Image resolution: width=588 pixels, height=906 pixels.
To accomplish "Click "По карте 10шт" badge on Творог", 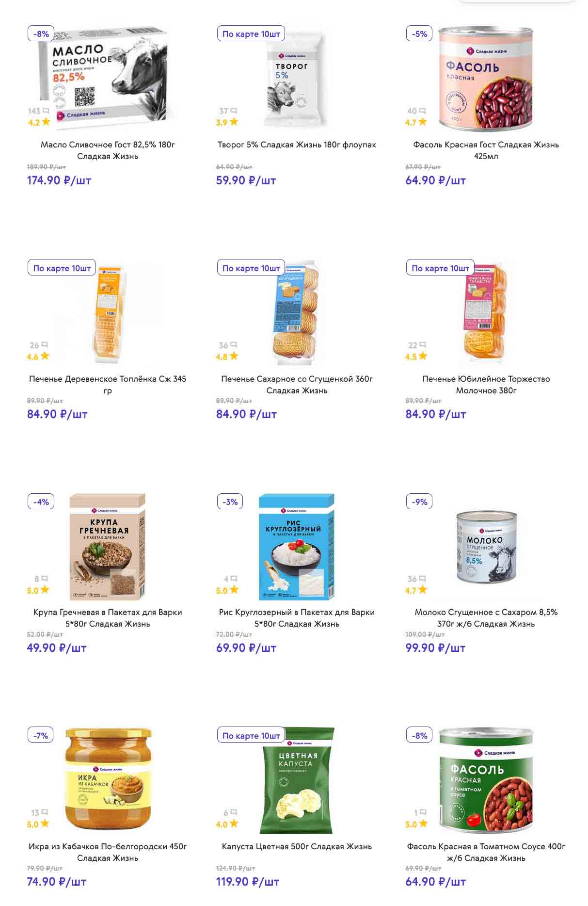I will (251, 34).
